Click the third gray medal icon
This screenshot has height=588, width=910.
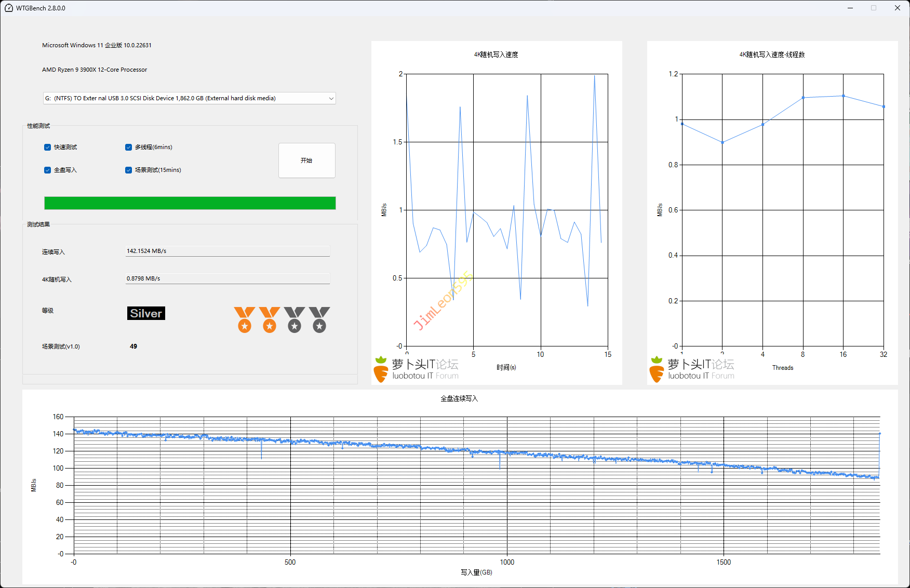pyautogui.click(x=295, y=319)
